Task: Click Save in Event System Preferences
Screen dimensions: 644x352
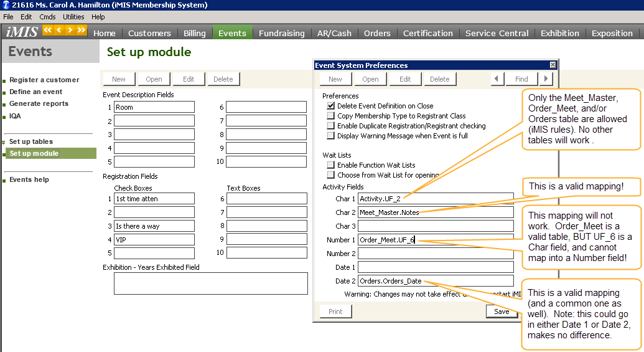Action: (501, 312)
